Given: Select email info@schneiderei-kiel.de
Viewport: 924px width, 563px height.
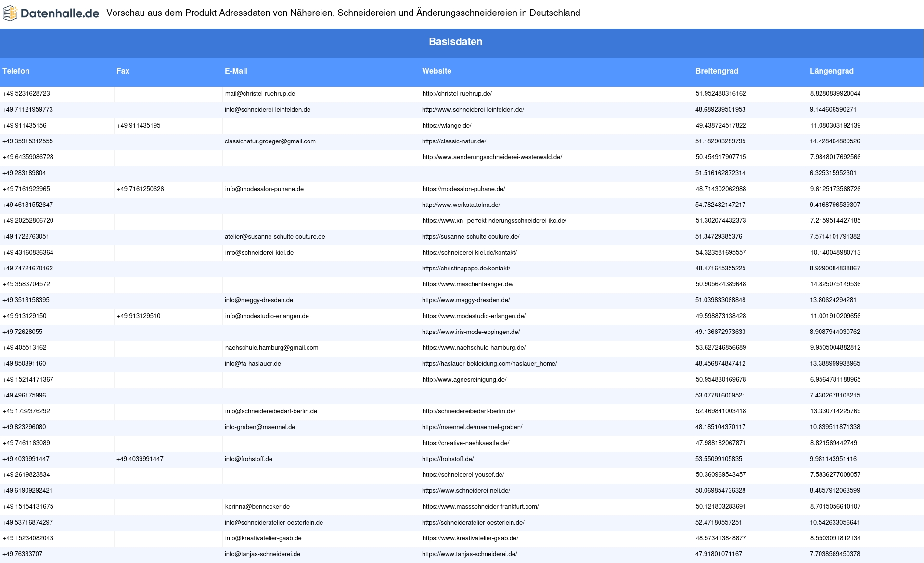Looking at the screenshot, I should [x=259, y=253].
